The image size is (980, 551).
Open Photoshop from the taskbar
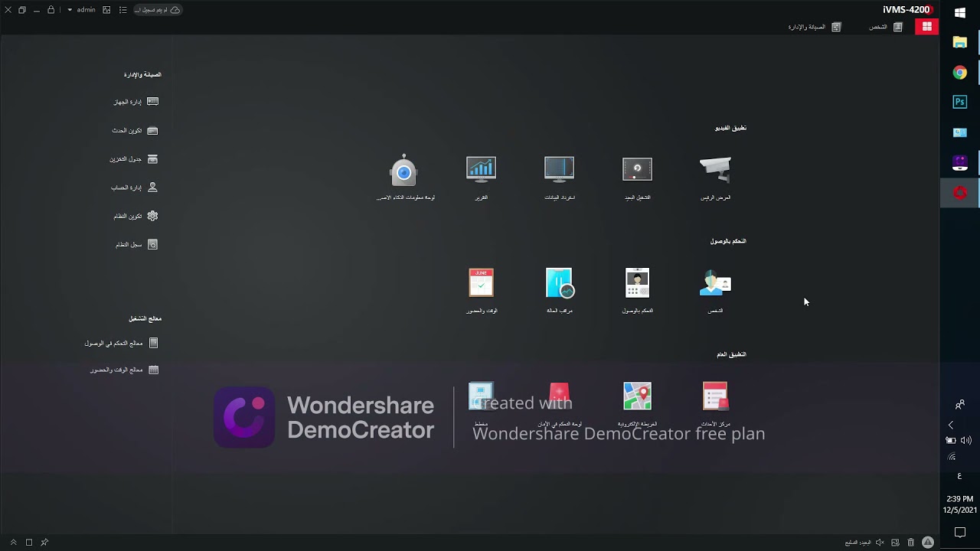coord(960,103)
